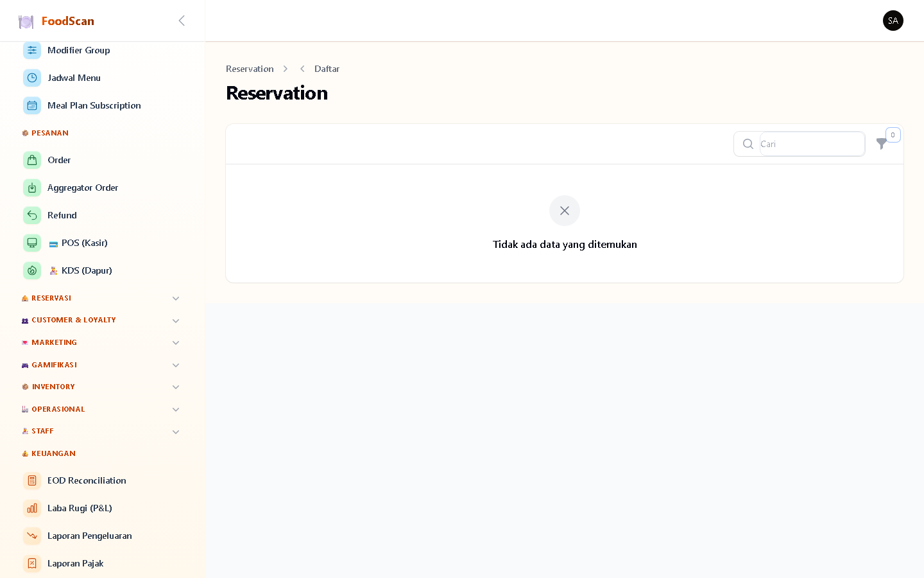Open the Refund page
924x578 pixels.
pos(101,215)
